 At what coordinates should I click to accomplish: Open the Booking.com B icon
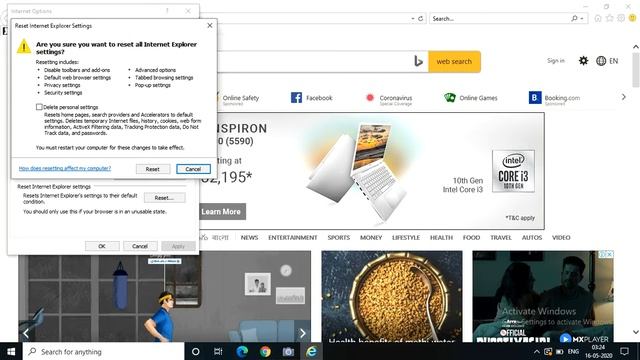(x=535, y=98)
